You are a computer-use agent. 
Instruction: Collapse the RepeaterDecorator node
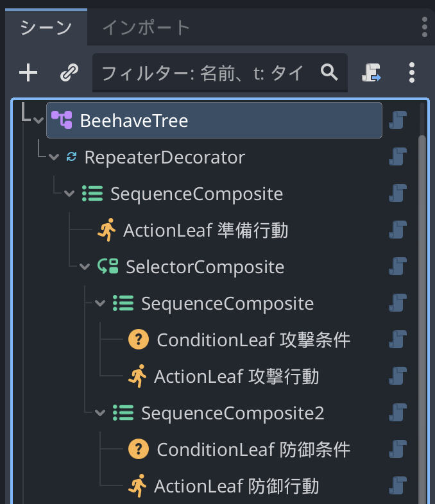click(x=53, y=157)
